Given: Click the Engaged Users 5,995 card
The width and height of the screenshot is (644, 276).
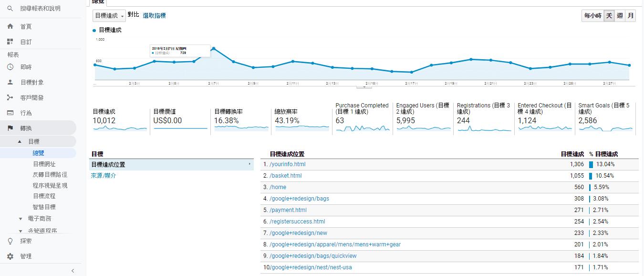Looking at the screenshot, I should pyautogui.click(x=424, y=117).
